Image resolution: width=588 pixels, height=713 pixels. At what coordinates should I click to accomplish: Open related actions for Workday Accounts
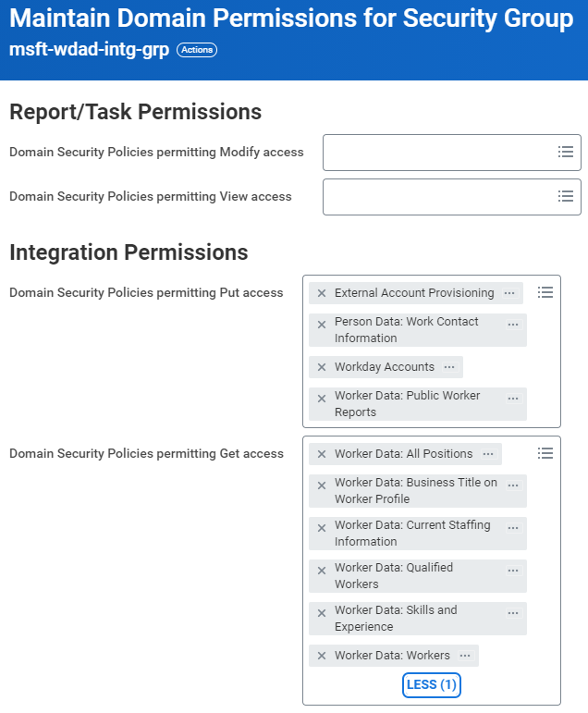(449, 367)
